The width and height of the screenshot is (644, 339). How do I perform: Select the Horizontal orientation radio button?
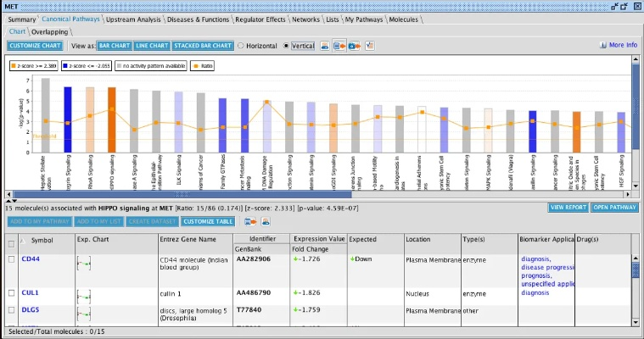241,46
